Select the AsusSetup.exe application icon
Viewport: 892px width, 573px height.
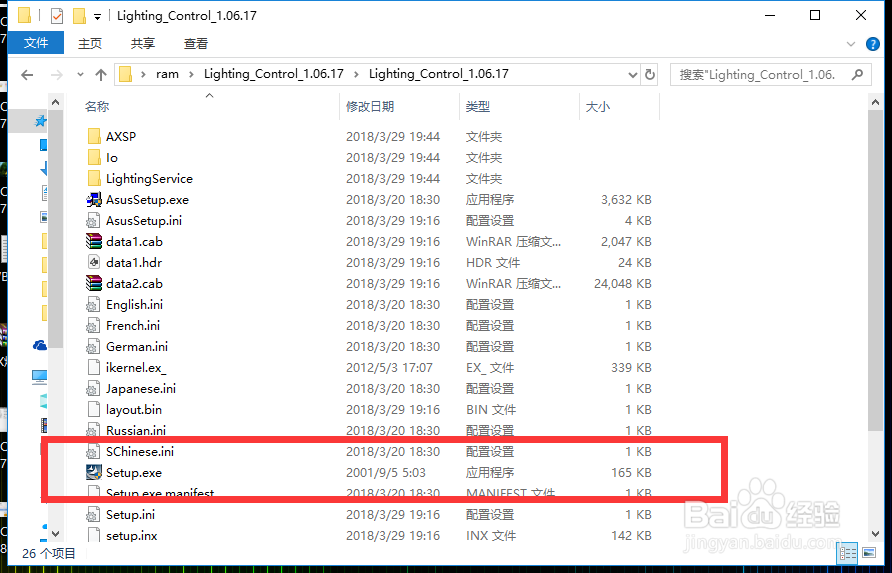pos(94,200)
